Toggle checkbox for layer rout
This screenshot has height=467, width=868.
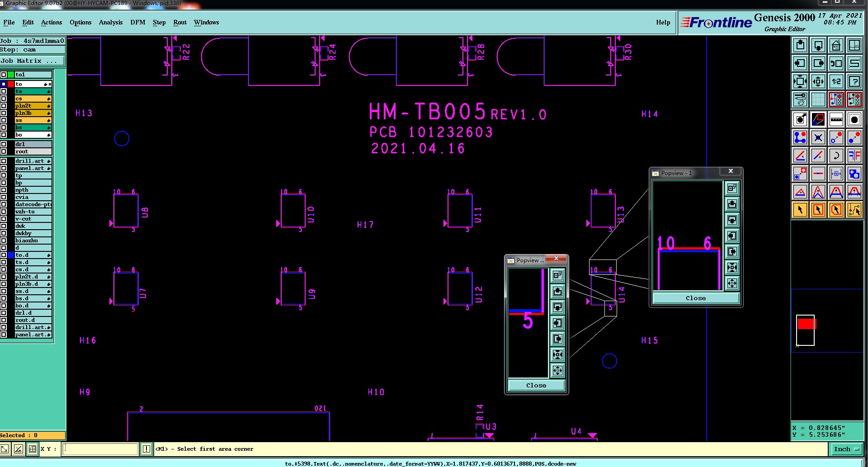(x=4, y=151)
